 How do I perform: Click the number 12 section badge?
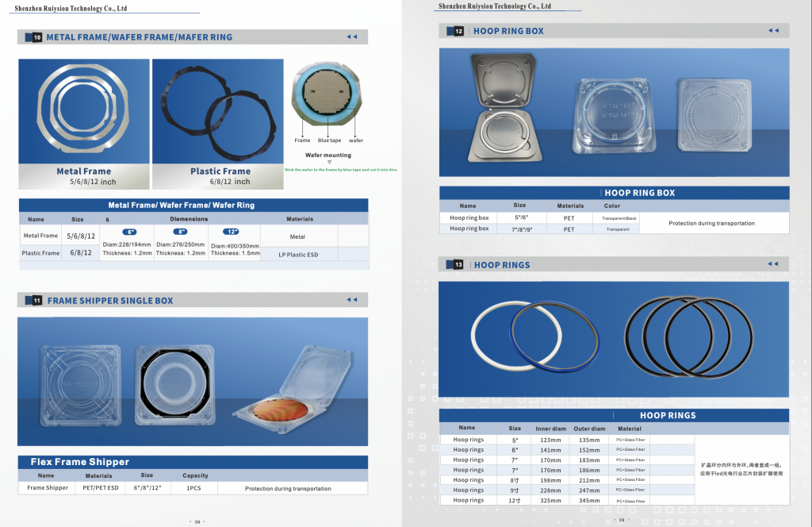click(x=459, y=31)
